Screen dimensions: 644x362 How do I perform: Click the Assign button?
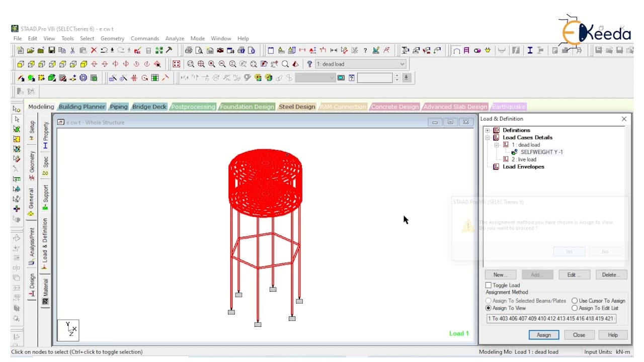[x=544, y=335]
